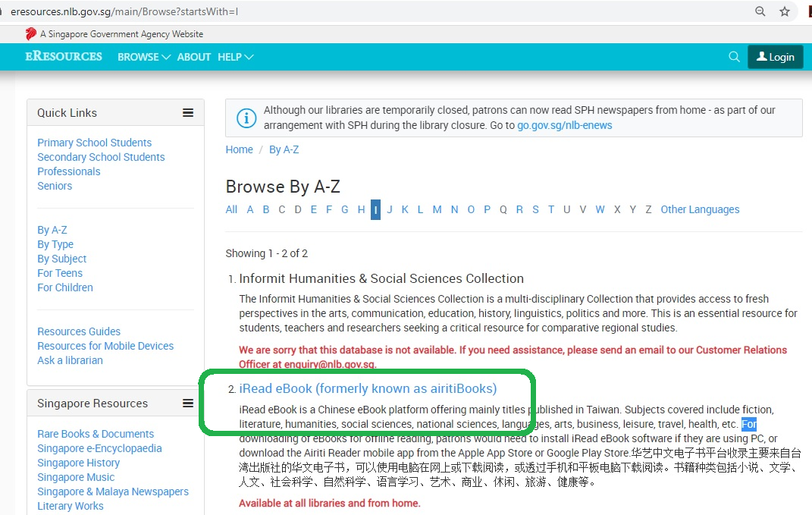Open Singapore e-Encyclopaedia link

99,449
